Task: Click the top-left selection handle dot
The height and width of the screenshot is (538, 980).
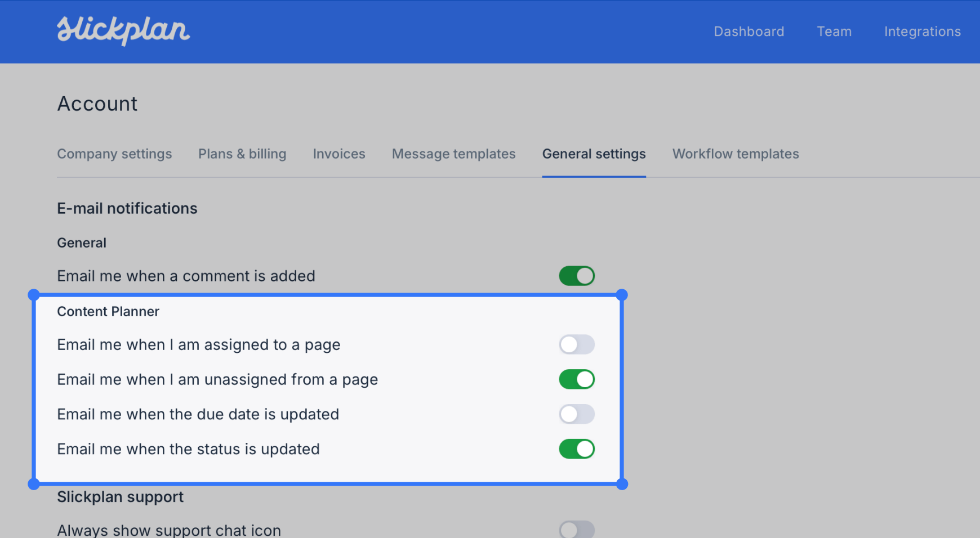Action: 34,295
